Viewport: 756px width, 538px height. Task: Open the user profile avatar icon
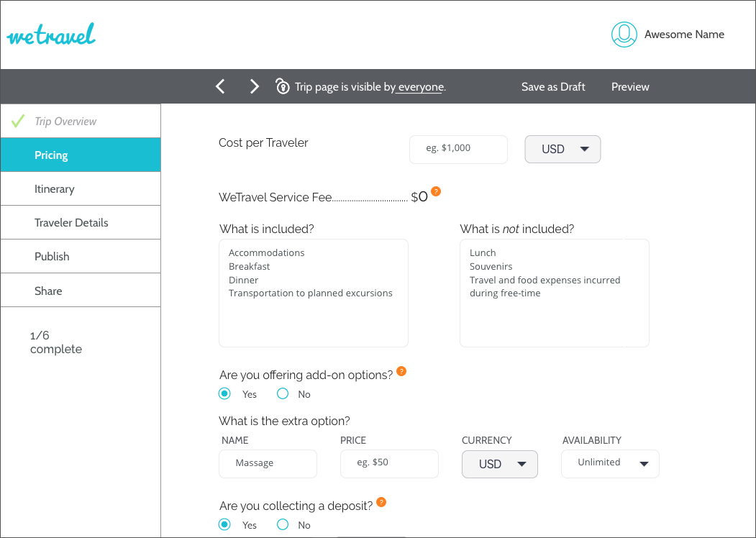[624, 35]
